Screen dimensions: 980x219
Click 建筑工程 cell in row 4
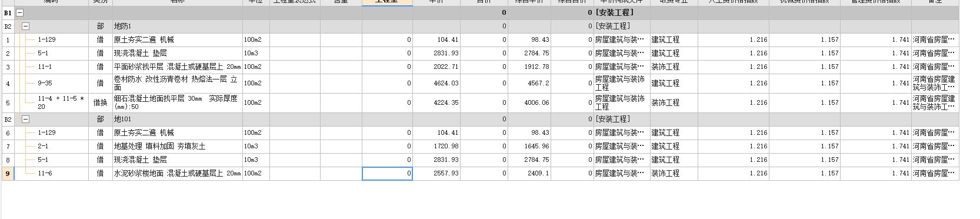pyautogui.click(x=674, y=84)
